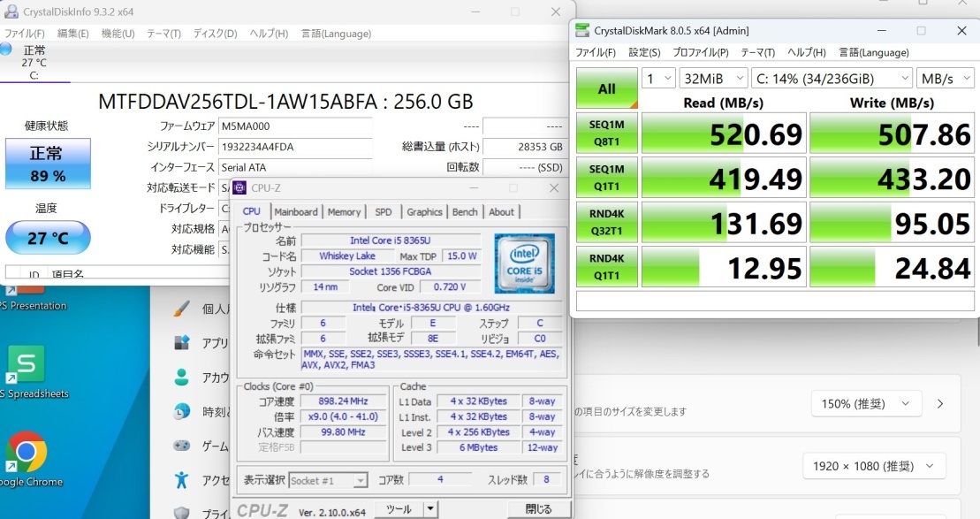The image size is (980, 519).
Task: Open the accessibility figure icon in Settings
Action: (181, 479)
